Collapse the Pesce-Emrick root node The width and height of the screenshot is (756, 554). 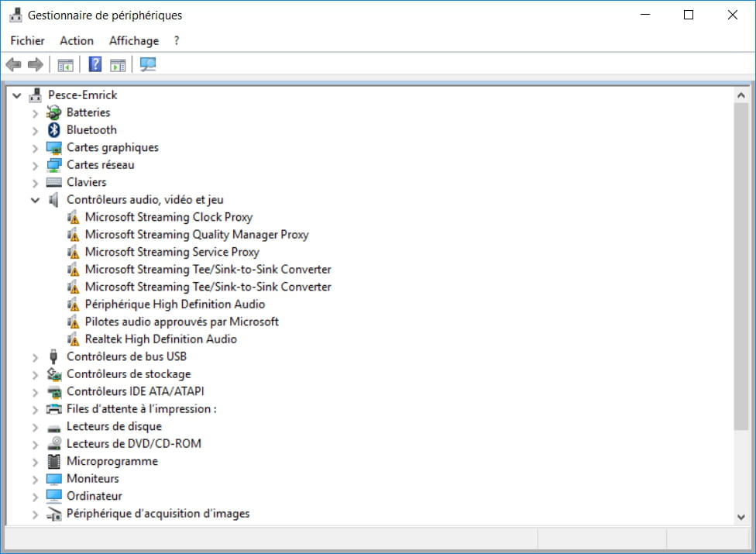(x=17, y=95)
